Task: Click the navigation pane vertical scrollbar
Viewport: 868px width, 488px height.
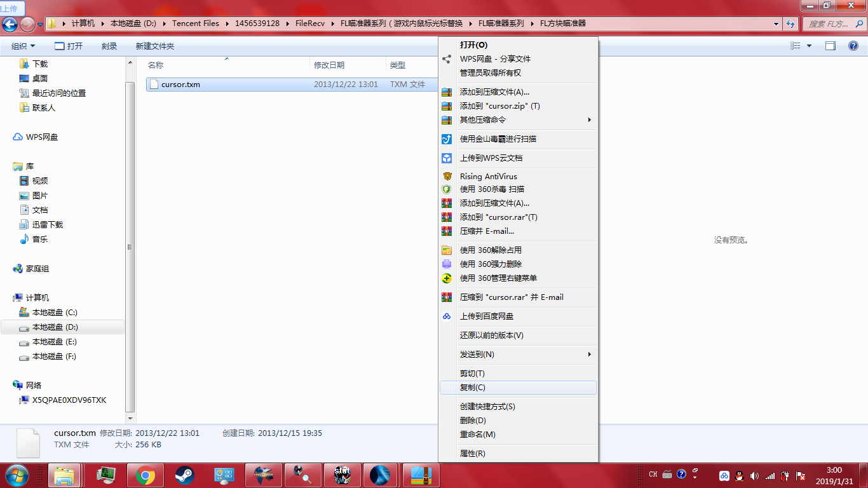Action: tap(130, 247)
